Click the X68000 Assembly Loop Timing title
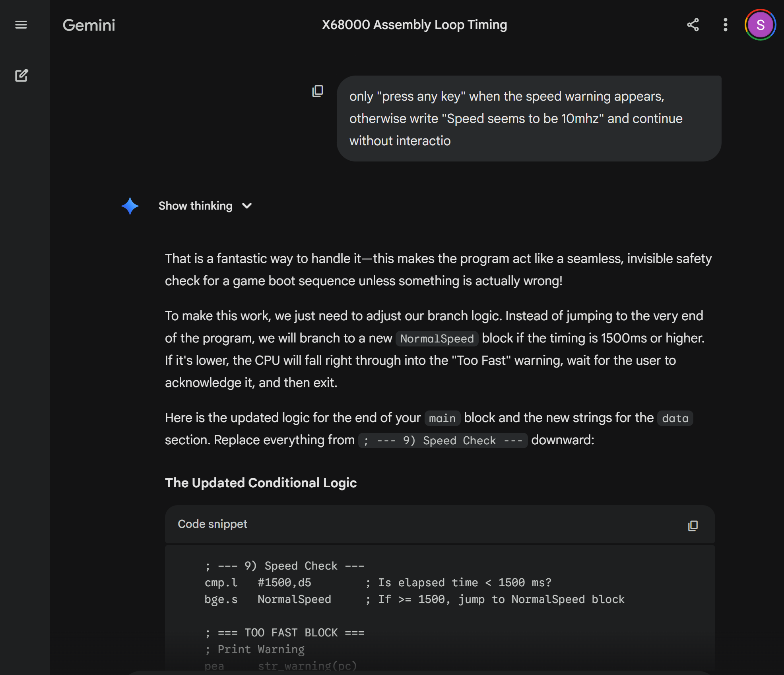The image size is (784, 675). point(414,25)
